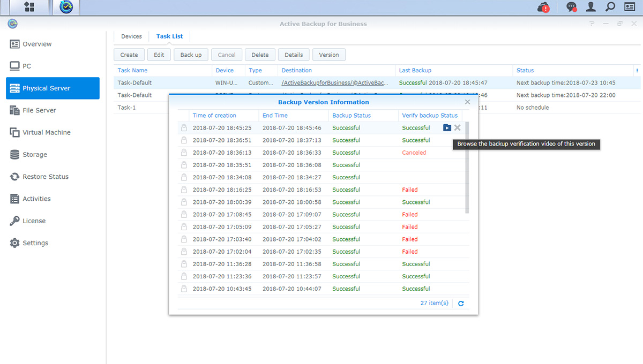Click the version list scrollbar

467,167
